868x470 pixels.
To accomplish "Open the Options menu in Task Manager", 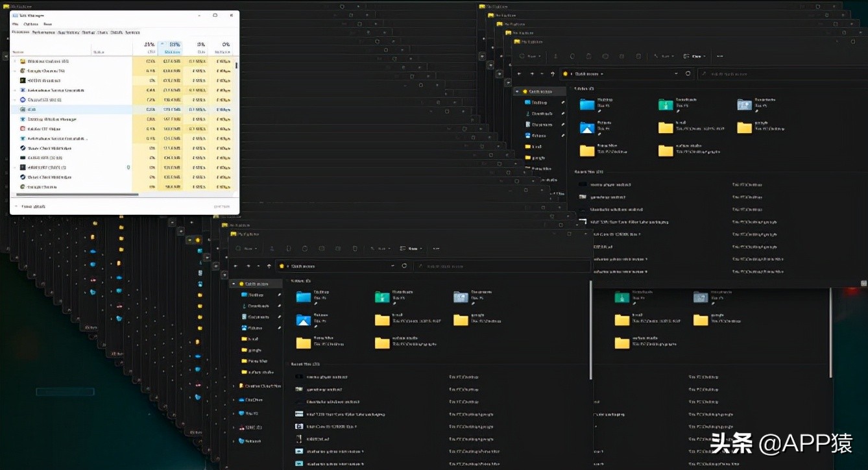I will pyautogui.click(x=30, y=24).
